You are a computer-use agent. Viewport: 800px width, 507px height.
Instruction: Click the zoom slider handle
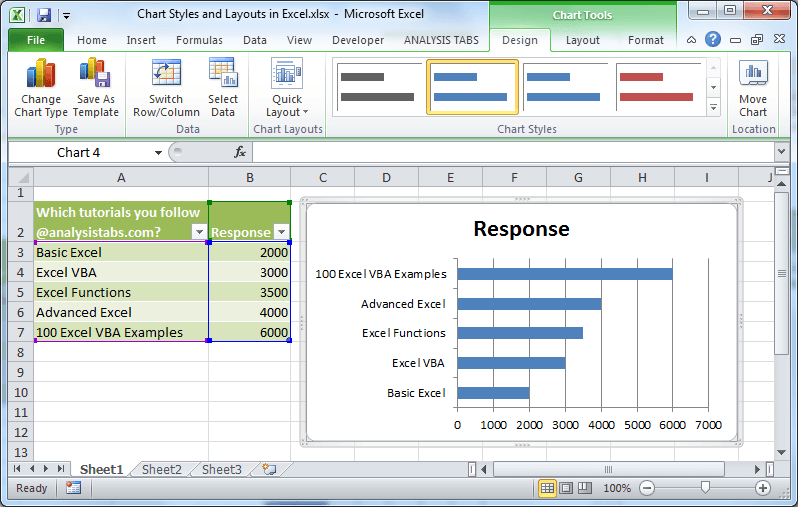(705, 488)
